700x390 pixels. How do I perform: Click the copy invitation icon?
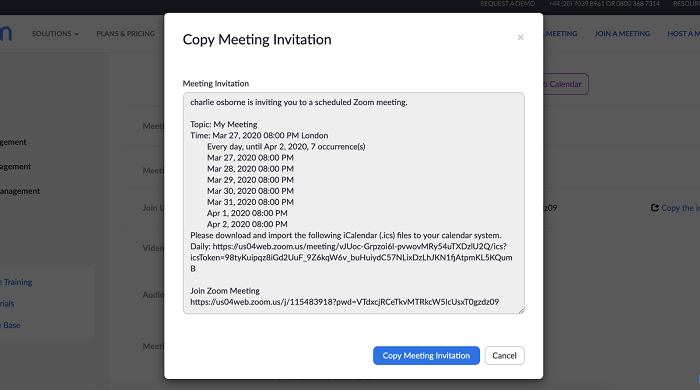pos(654,207)
